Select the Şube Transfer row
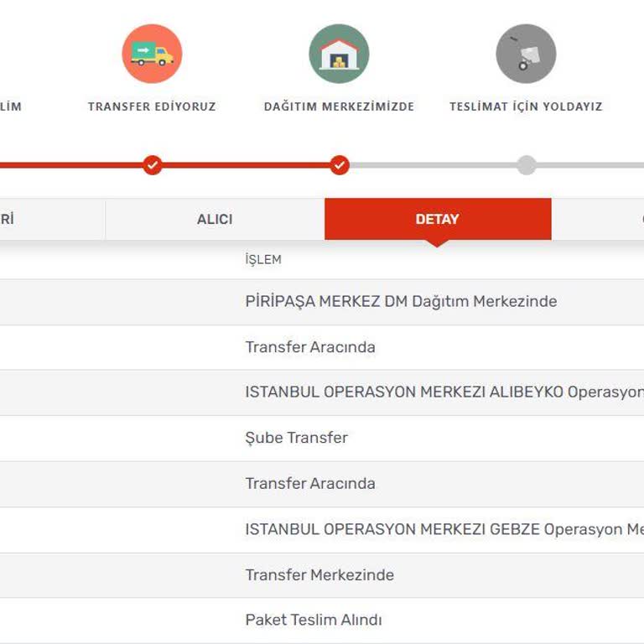Screen dimensions: 644x644 (322, 439)
